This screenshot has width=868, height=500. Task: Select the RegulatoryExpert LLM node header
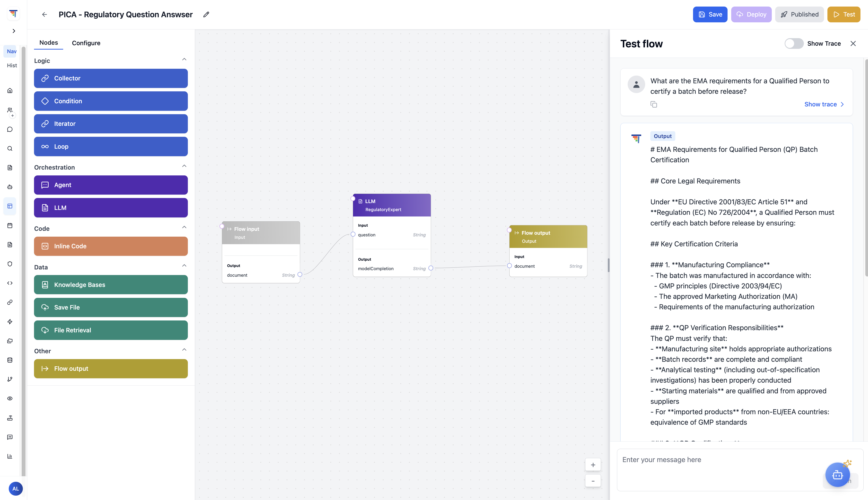391,205
